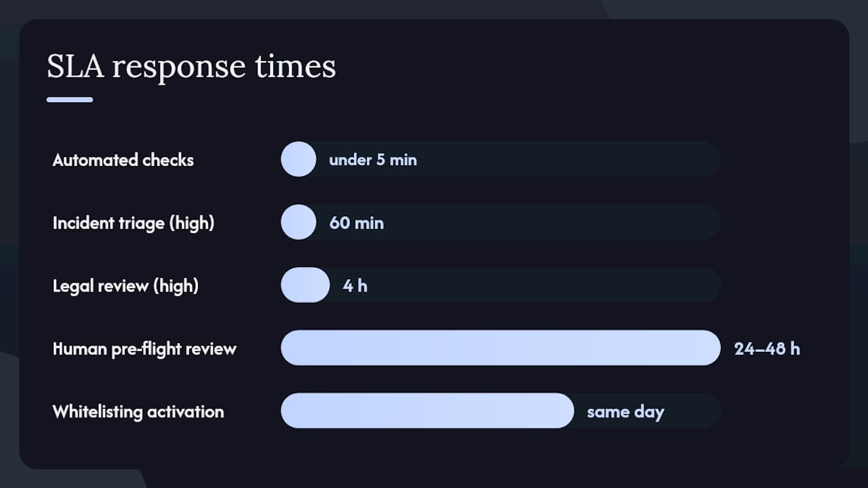Select the Whitelisting activation label
The image size is (868, 488).
coord(138,411)
